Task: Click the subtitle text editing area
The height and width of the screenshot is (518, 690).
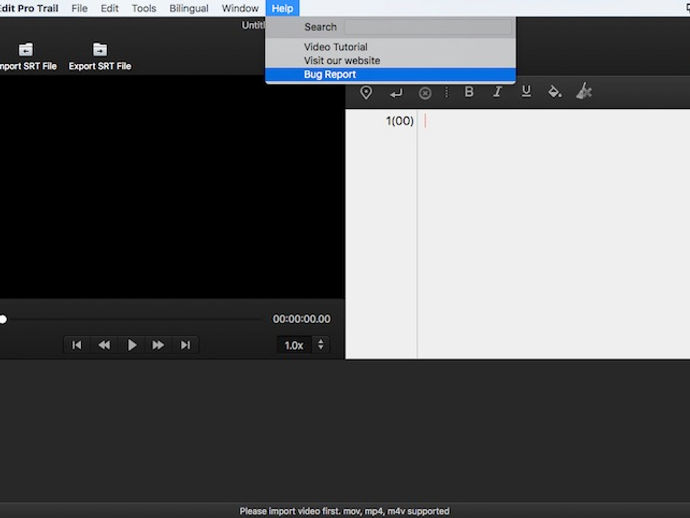Action: (x=554, y=233)
